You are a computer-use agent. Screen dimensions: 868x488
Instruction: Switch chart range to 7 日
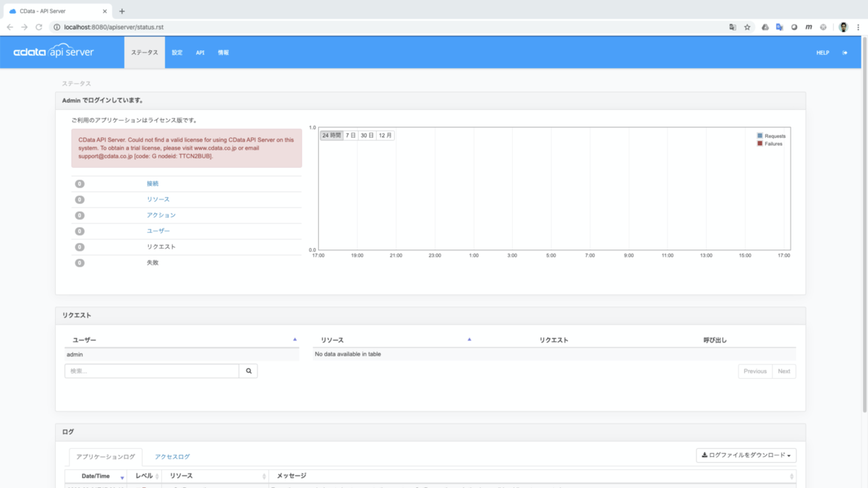351,135
